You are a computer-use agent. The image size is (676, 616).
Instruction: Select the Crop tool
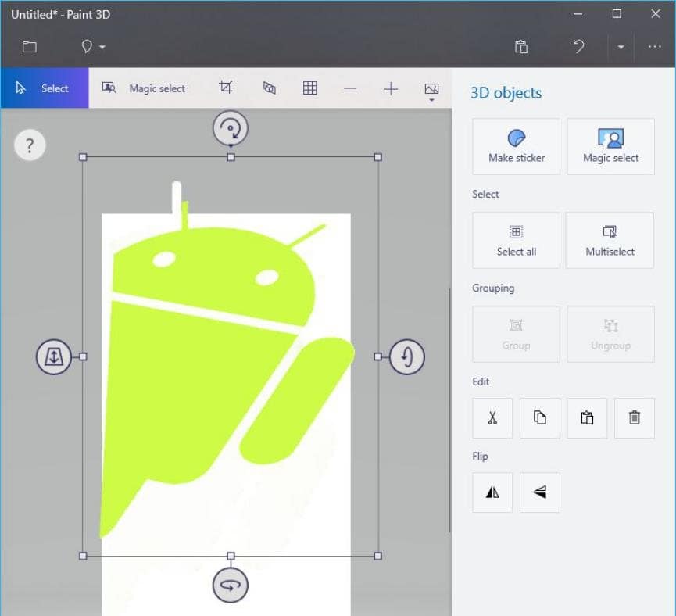tap(226, 88)
